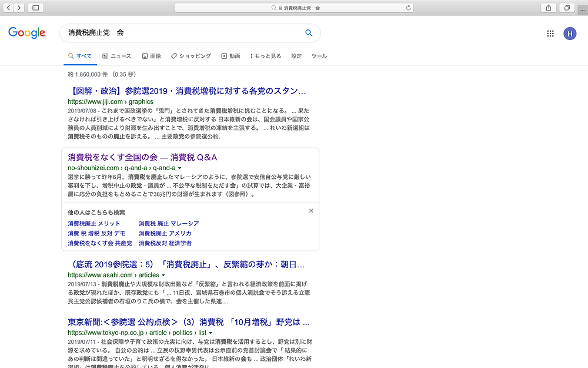Select the すべて results tab
Viewport: 588px width, 368px height.
[80, 56]
